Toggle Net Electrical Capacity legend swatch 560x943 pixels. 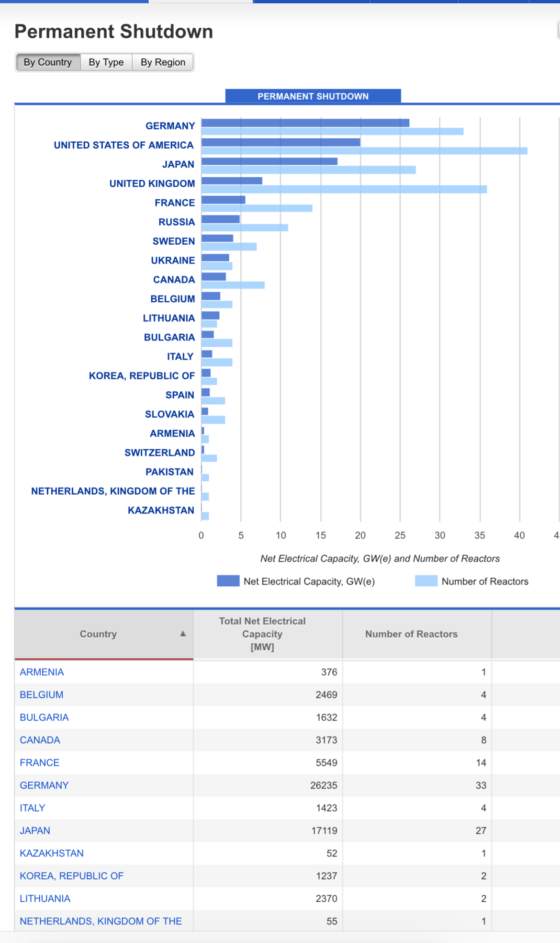(x=228, y=581)
